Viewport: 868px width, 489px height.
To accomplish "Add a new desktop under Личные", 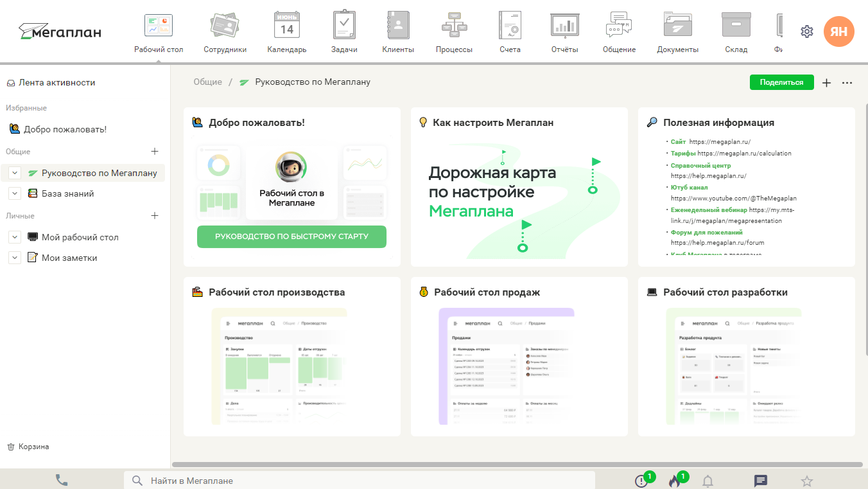I will [154, 216].
